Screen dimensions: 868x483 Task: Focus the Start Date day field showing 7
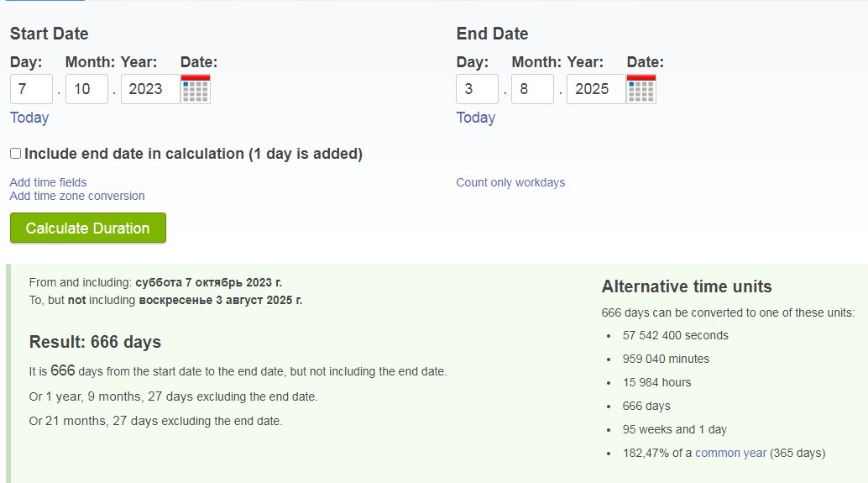pyautogui.click(x=31, y=89)
